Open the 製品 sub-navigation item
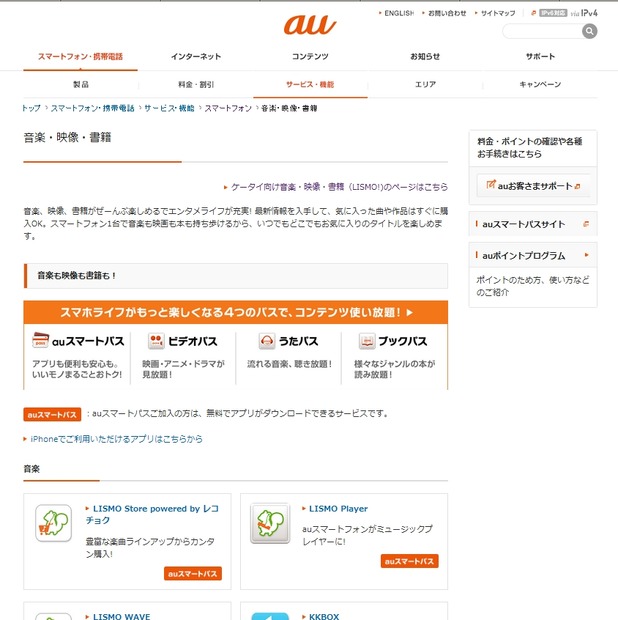618x620 pixels. coord(81,84)
